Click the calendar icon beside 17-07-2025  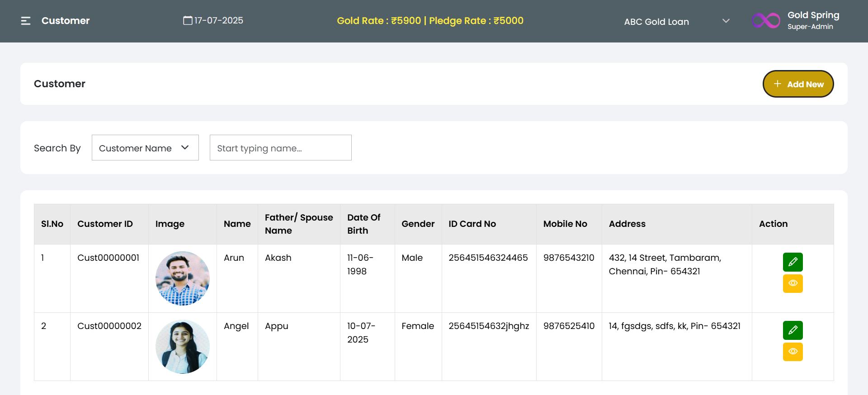pos(188,20)
